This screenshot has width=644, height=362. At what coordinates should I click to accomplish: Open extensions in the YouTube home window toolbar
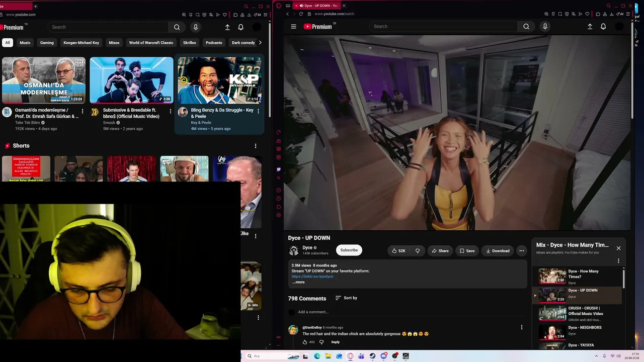pyautogui.click(x=235, y=15)
